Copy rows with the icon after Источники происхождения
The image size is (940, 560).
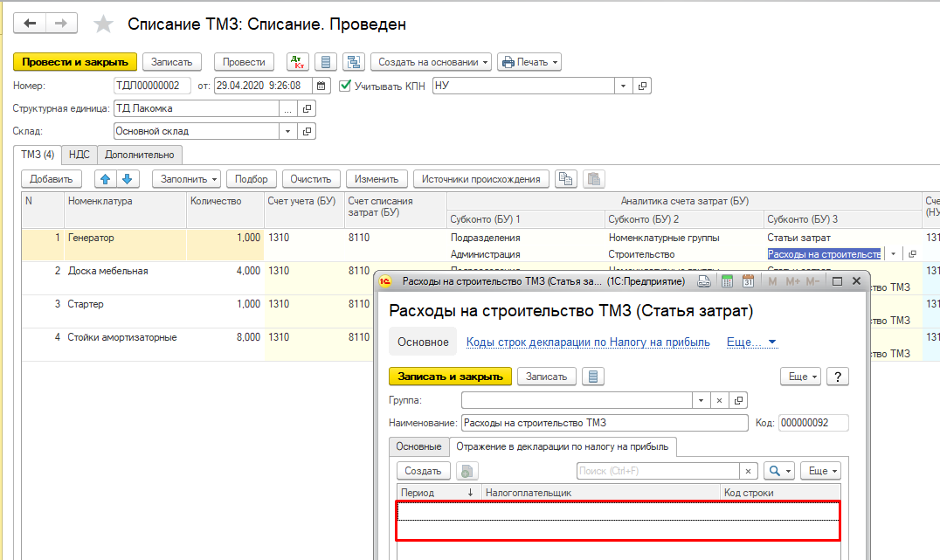pos(565,179)
